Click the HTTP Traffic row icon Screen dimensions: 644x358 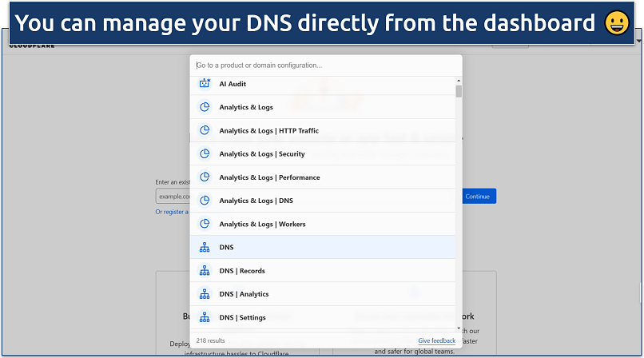204,130
